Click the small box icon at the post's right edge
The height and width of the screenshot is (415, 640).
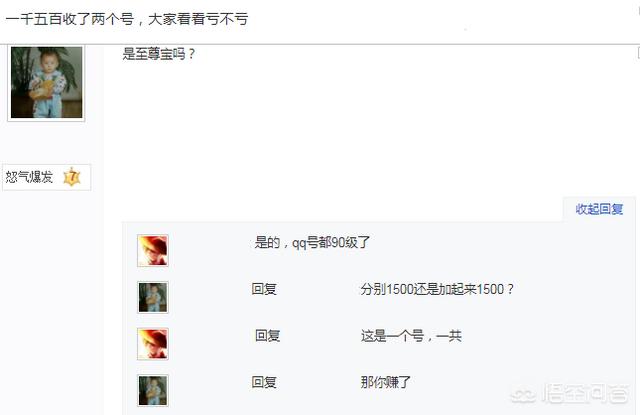click(x=638, y=53)
